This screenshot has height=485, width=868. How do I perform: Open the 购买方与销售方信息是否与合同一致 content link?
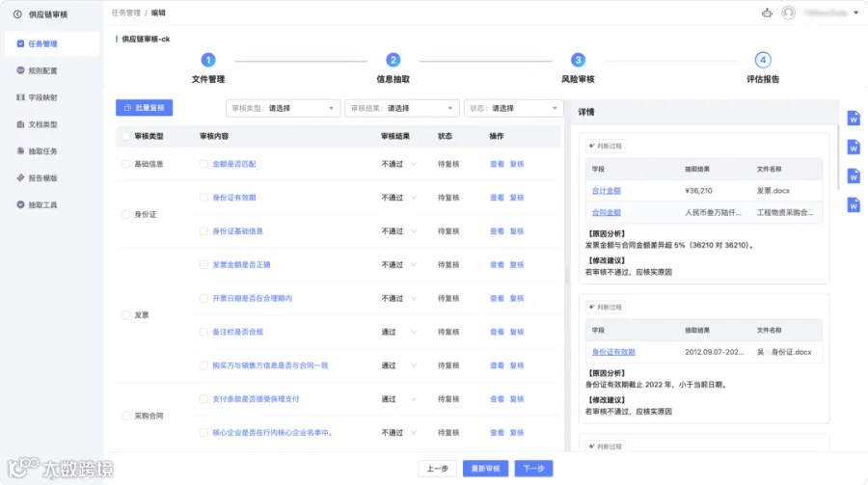pyautogui.click(x=270, y=365)
